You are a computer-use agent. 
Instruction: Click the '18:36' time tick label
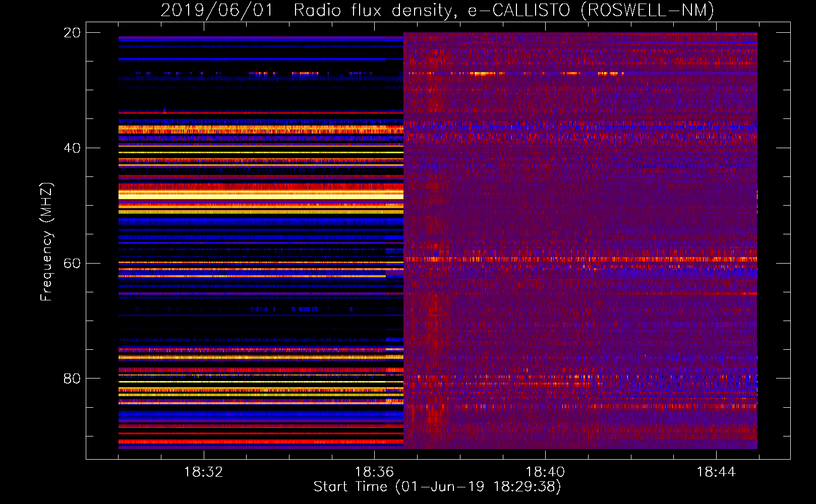[x=374, y=472]
